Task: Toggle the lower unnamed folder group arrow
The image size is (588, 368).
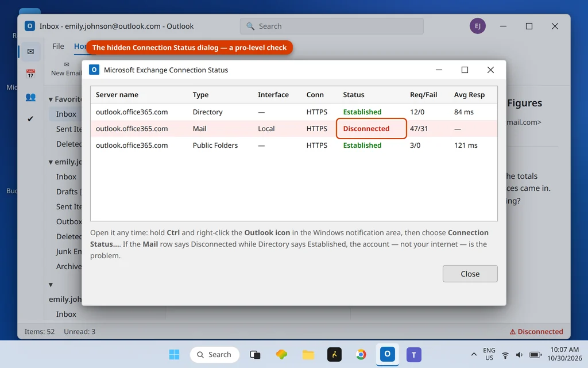Action: click(51, 285)
